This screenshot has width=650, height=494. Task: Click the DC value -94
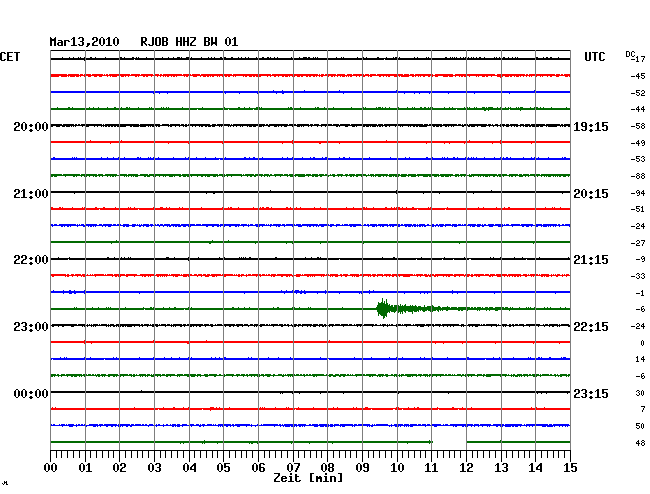(x=638, y=193)
